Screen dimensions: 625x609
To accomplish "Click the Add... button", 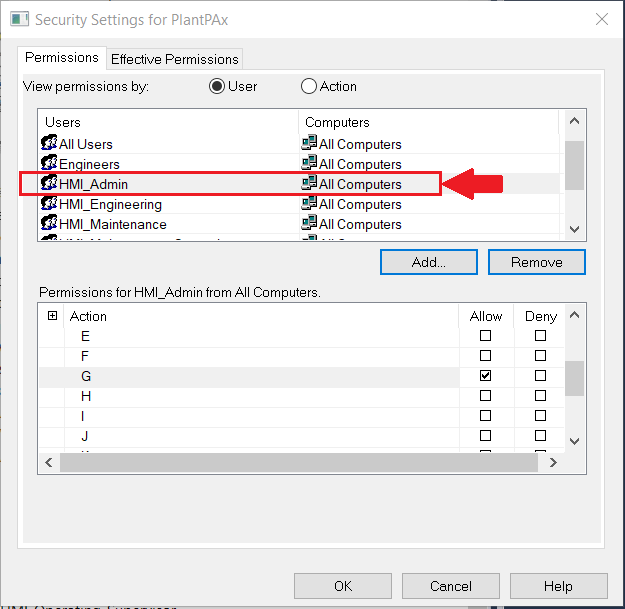I will 429,262.
